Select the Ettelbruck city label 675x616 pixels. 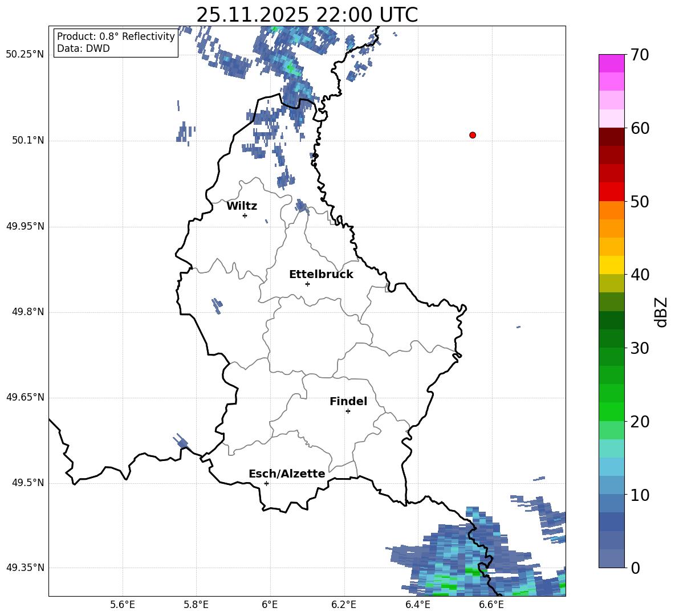321,275
